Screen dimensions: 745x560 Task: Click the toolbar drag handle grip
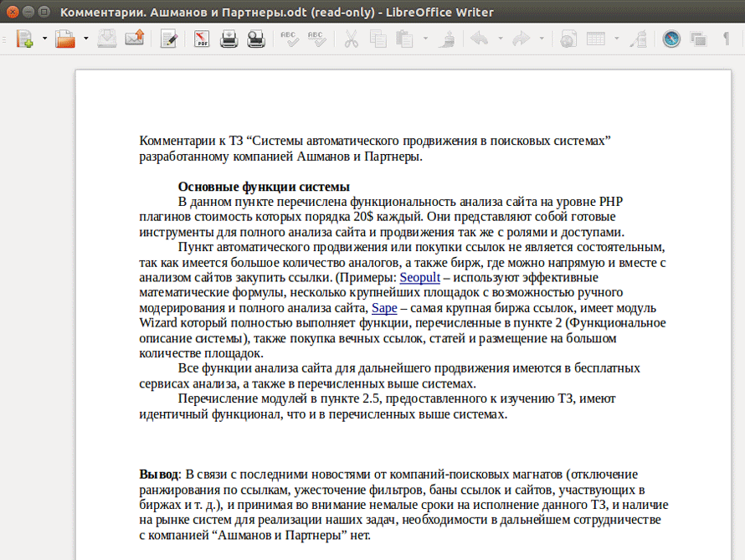(x=4, y=39)
